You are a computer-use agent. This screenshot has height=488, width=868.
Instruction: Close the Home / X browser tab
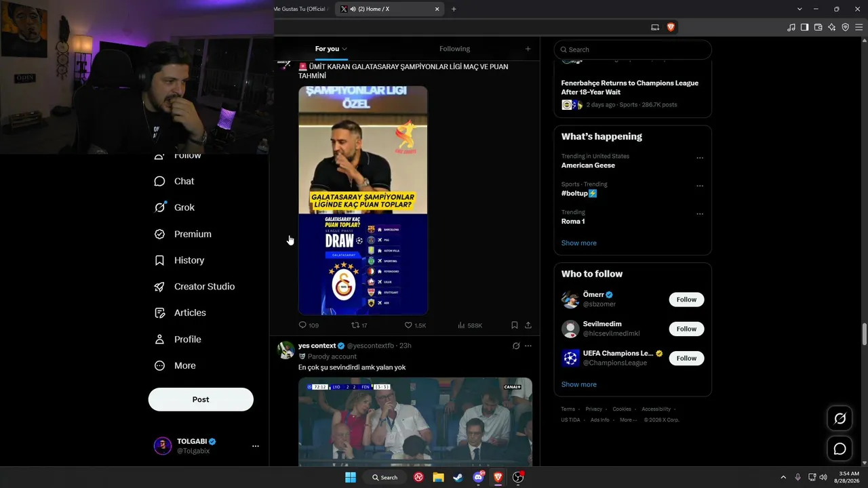[x=437, y=9]
